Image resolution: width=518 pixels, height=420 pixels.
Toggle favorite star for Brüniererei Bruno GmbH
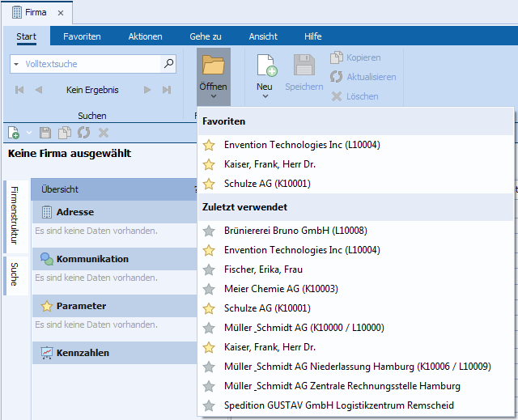coord(209,231)
